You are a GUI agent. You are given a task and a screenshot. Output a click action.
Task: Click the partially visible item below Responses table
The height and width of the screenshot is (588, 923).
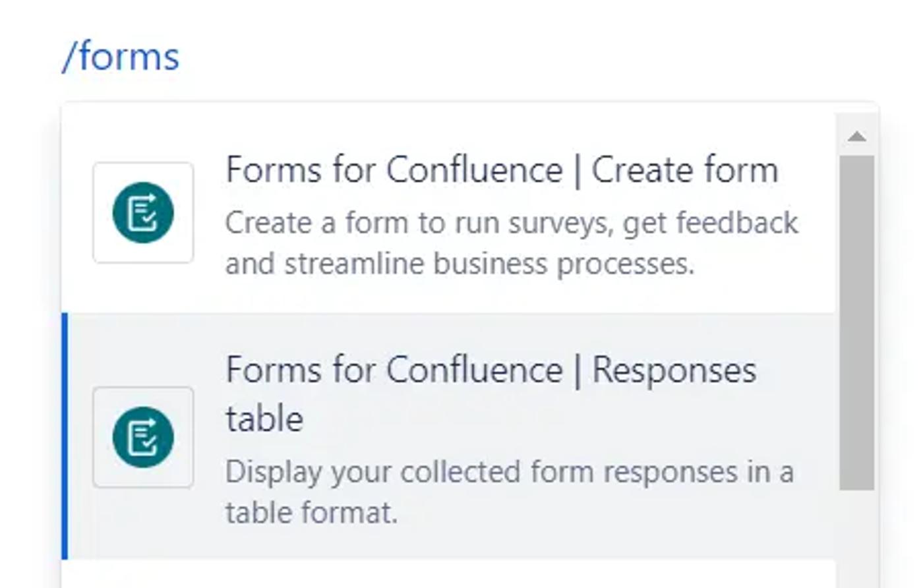(x=448, y=575)
